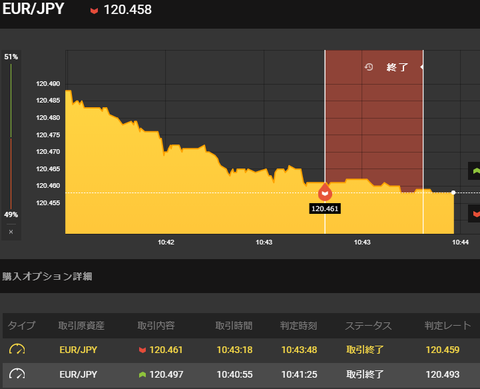The image size is (480, 389).
Task: Click the 120.461 price label tooltip
Action: [x=325, y=209]
